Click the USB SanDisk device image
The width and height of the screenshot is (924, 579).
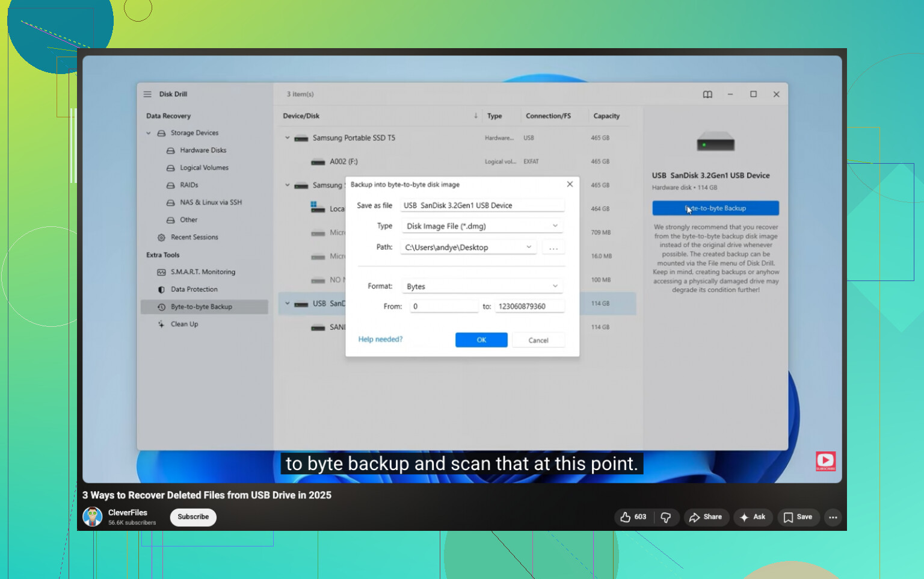[x=715, y=142]
